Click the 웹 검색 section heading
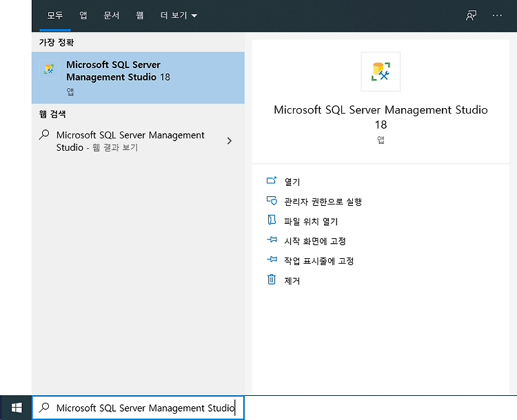 click(x=52, y=114)
